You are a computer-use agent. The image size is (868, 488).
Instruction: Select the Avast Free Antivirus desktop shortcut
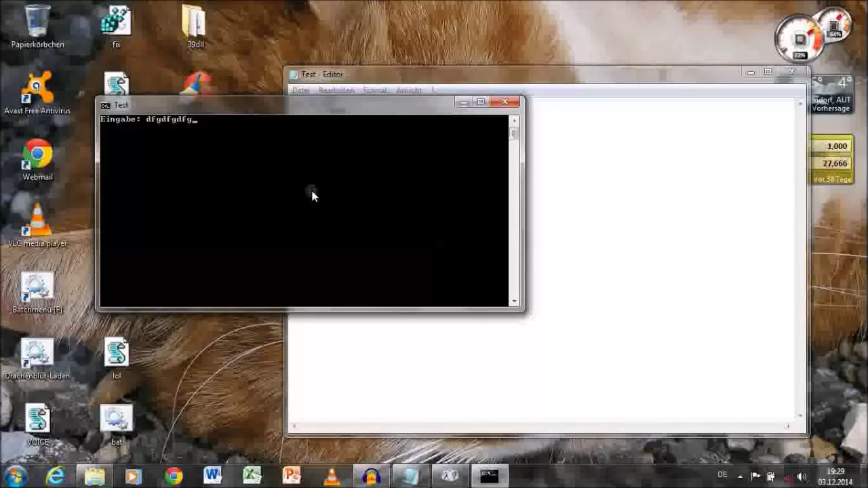pos(37,89)
